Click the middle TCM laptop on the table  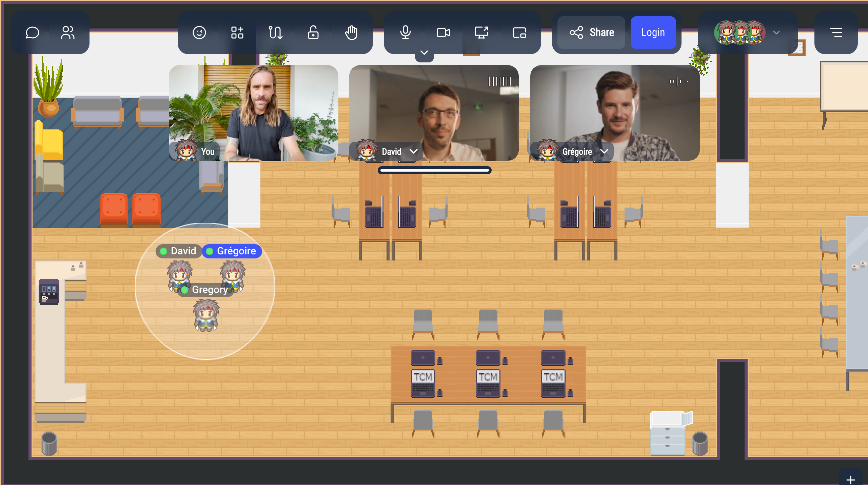488,383
